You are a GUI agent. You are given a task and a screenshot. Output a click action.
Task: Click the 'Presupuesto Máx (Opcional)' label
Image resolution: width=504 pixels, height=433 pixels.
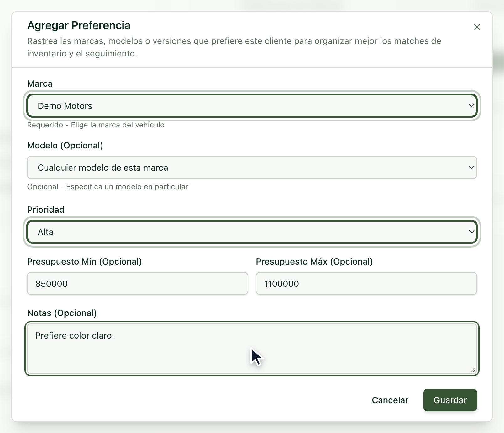point(314,262)
